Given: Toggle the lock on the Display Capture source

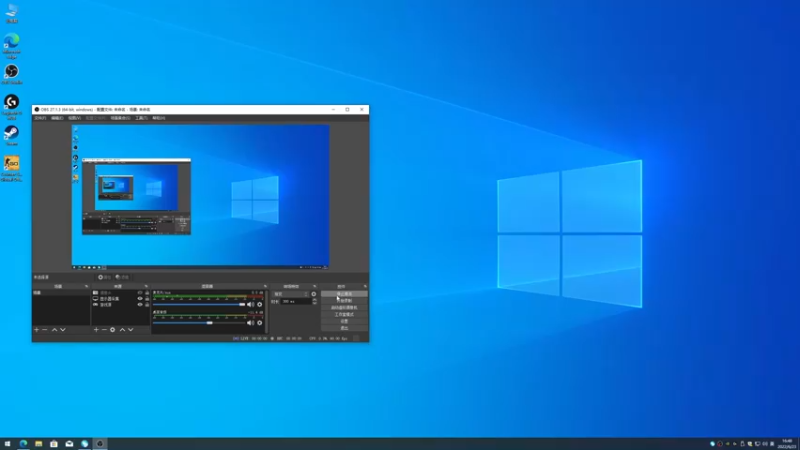Looking at the screenshot, I should tap(147, 299).
